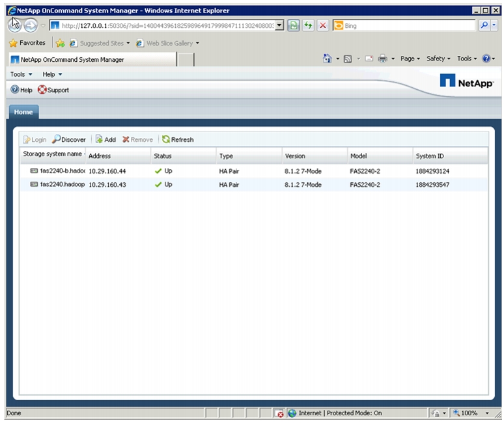This screenshot has width=504, height=423.
Task: Click the Print printer icon
Action: coord(382,59)
